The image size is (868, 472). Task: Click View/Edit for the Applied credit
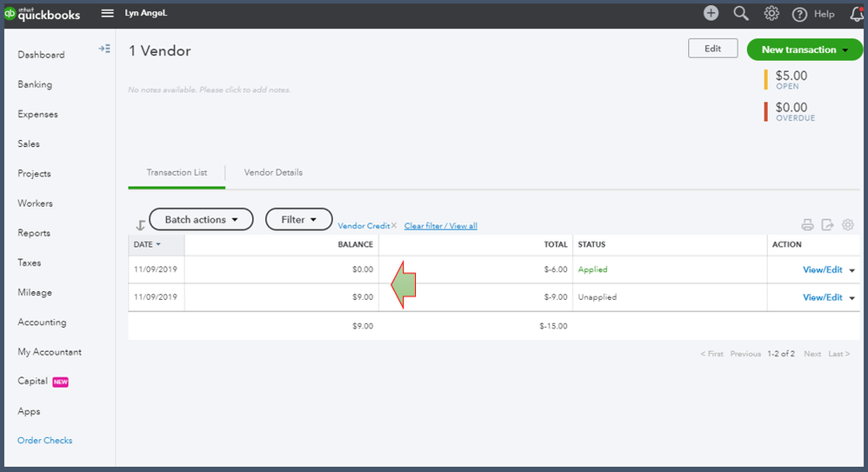click(822, 270)
